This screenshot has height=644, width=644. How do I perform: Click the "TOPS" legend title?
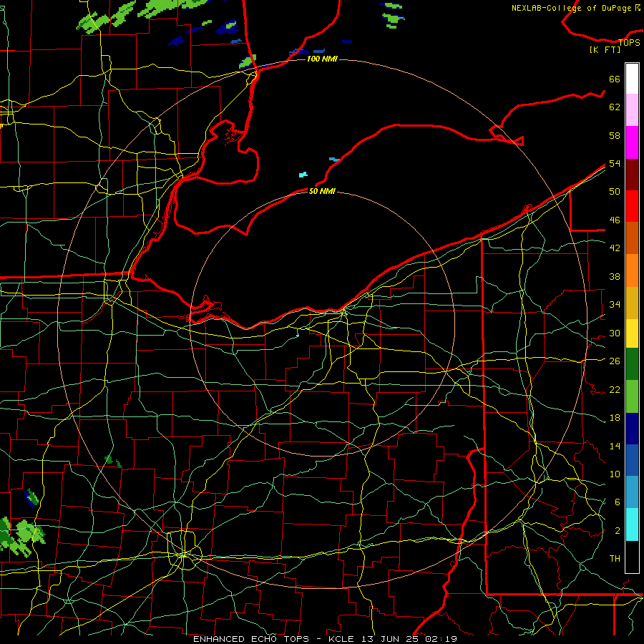(x=629, y=42)
